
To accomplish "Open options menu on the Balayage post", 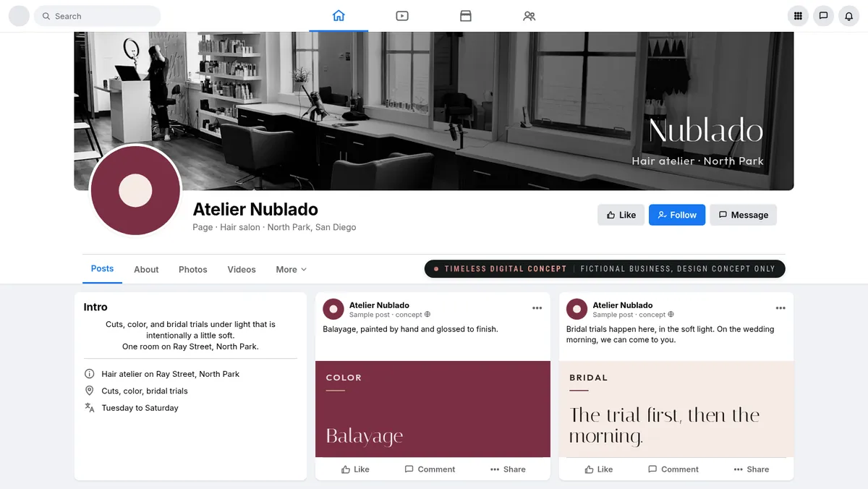I will point(537,308).
